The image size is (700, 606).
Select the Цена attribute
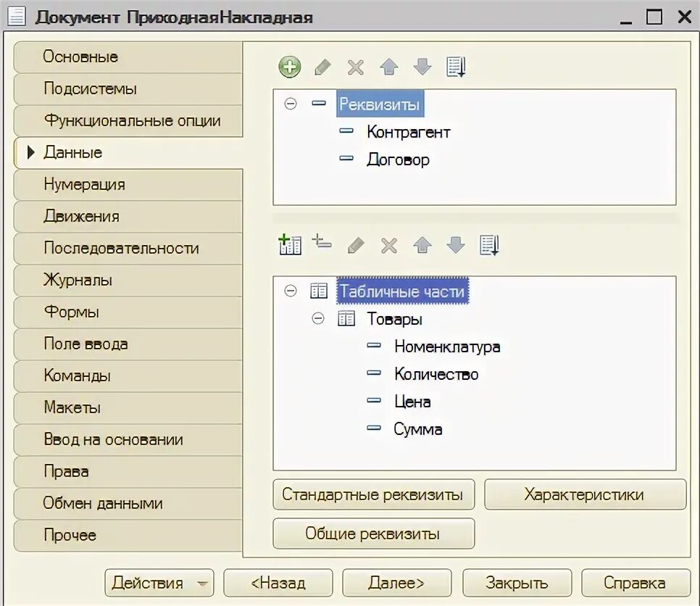412,402
